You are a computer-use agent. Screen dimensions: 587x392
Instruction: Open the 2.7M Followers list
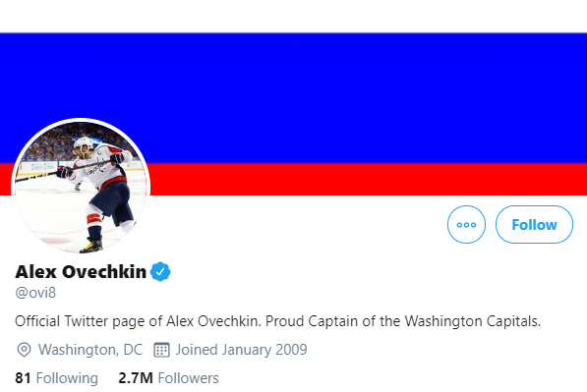click(x=168, y=378)
